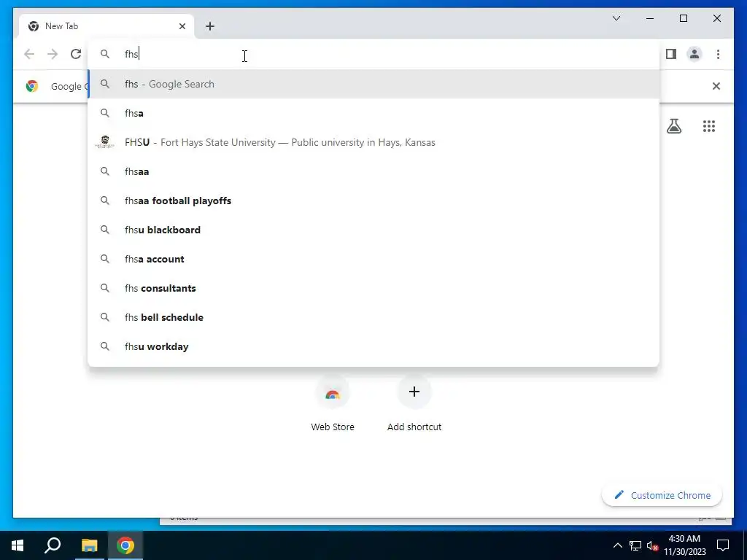Click the muted volume tray icon
The width and height of the screenshot is (747, 560).
click(x=653, y=545)
